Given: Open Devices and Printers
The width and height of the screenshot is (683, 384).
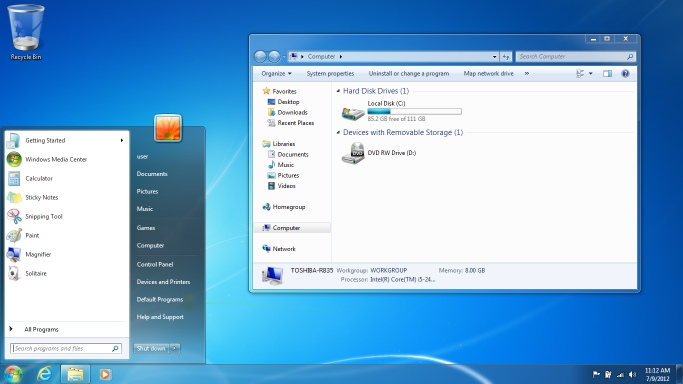Looking at the screenshot, I should click(163, 282).
